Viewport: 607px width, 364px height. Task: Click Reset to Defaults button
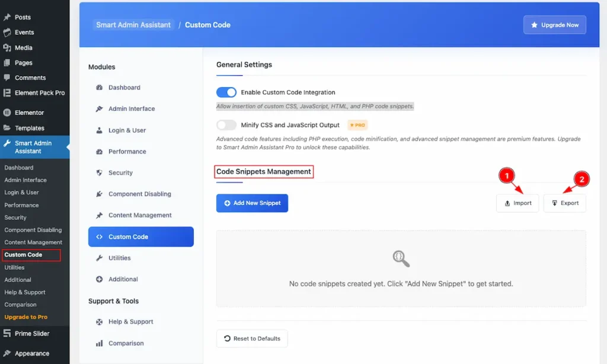pos(252,339)
